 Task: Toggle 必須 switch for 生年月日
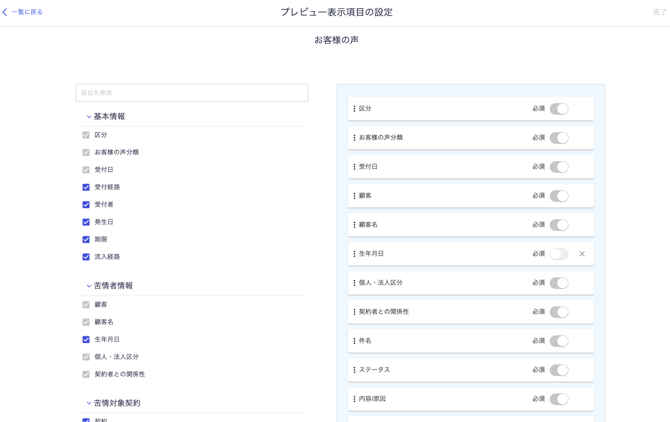558,254
